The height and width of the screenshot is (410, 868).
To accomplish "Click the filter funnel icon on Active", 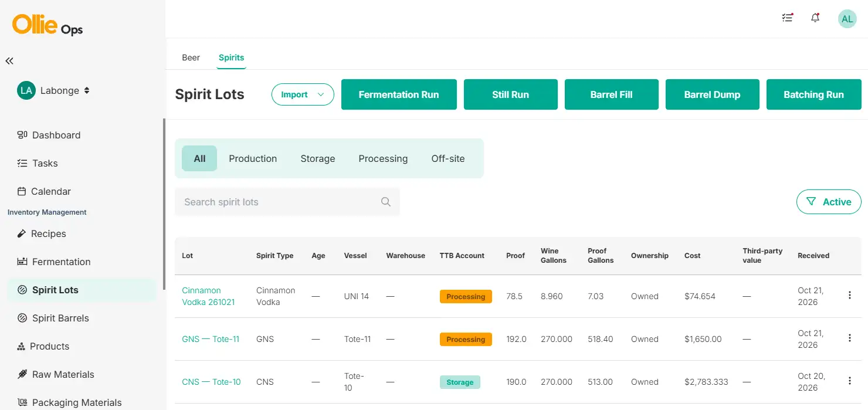I will click(811, 202).
